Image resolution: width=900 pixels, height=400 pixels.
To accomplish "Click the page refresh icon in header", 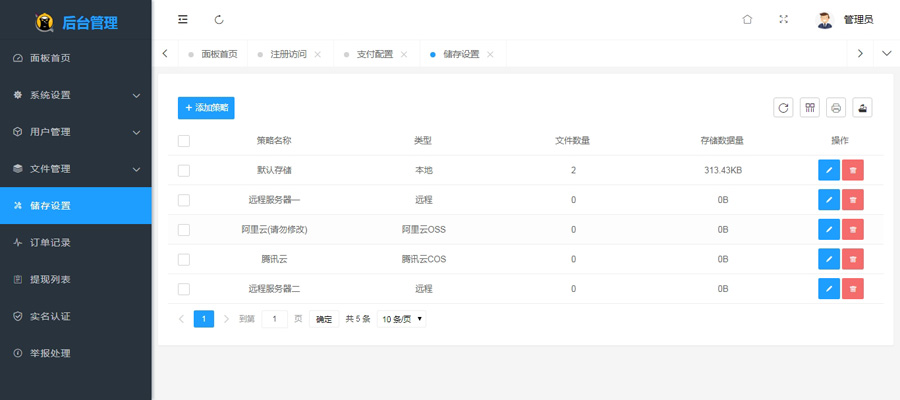I will [219, 20].
